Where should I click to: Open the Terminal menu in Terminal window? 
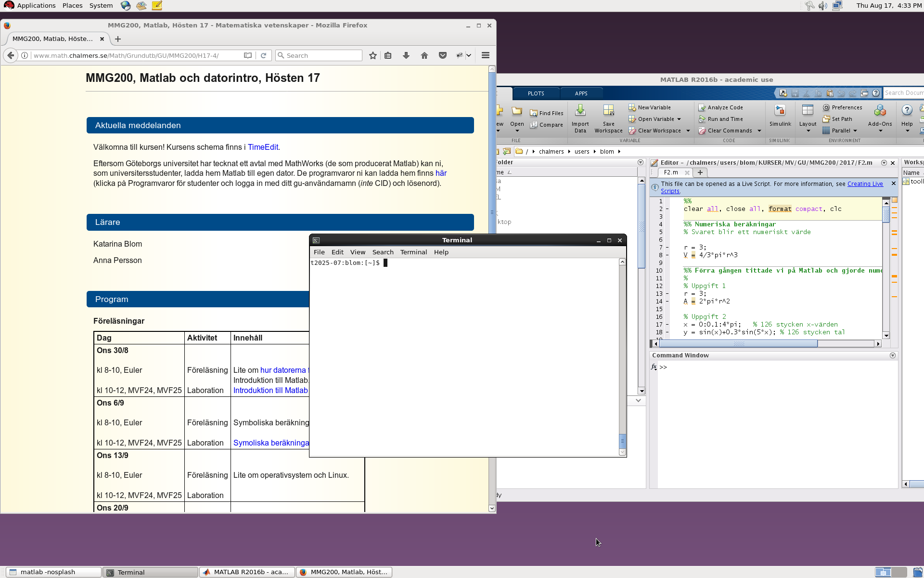click(413, 252)
